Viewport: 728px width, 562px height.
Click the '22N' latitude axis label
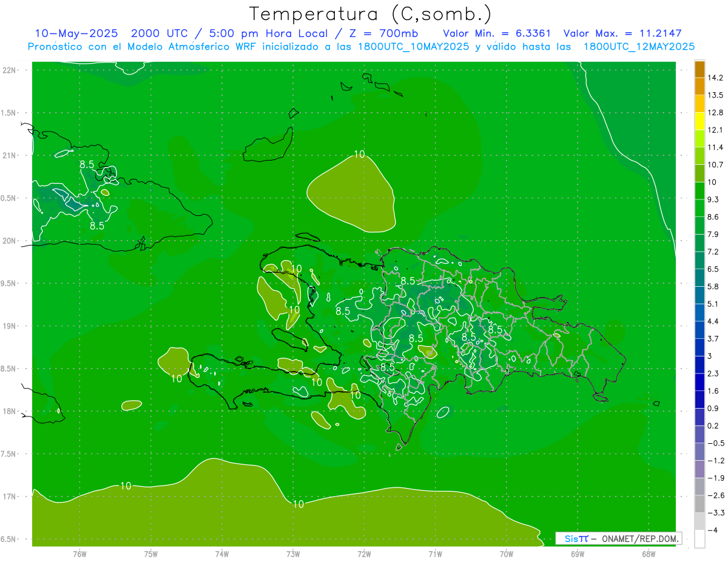point(9,70)
